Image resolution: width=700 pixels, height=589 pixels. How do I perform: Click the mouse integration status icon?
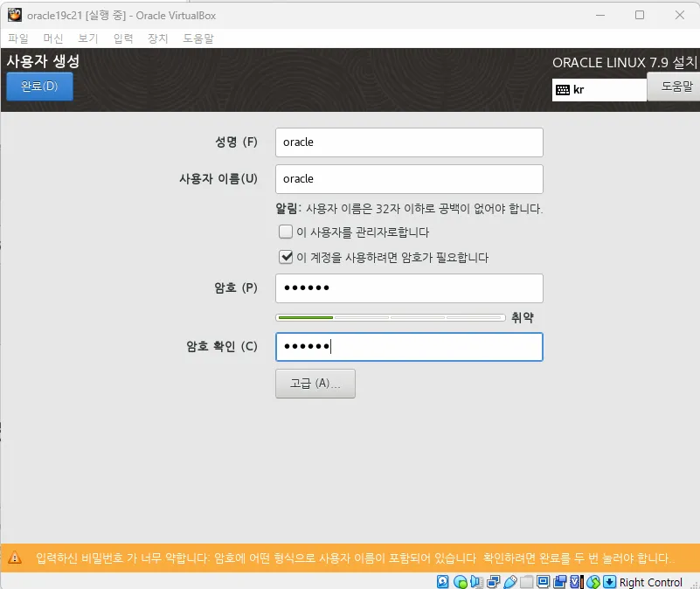593,581
